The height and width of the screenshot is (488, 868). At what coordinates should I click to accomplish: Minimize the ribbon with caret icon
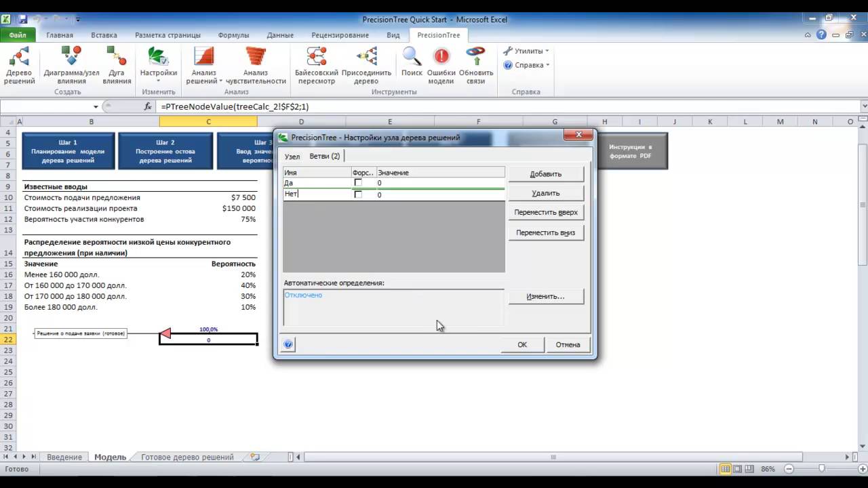tap(808, 35)
